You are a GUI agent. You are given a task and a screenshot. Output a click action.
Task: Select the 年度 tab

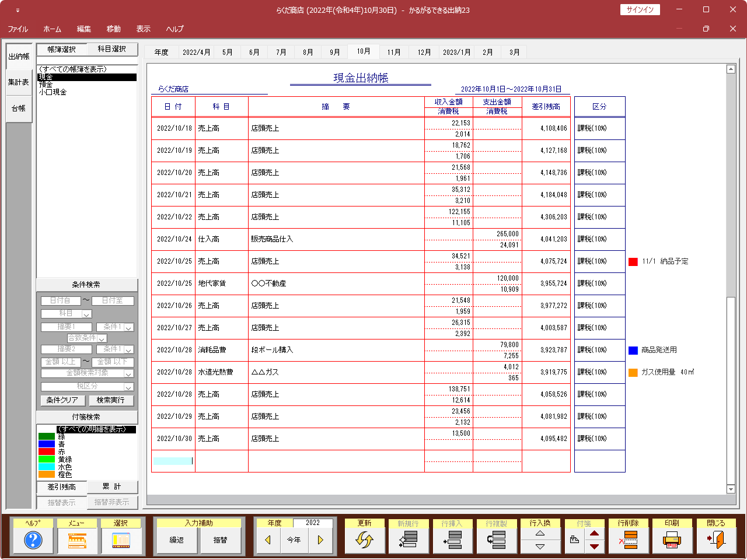point(162,52)
